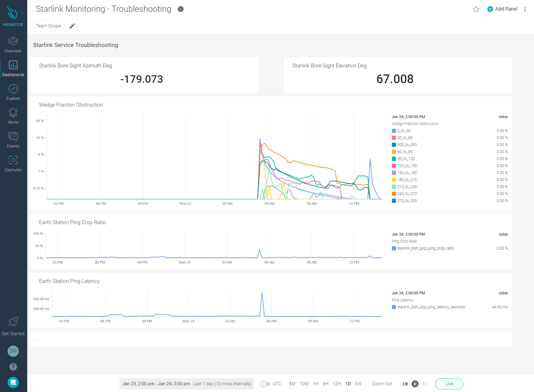The width and height of the screenshot is (534, 392).
Task: Show dashboard info via the info icon
Action: click(x=181, y=9)
